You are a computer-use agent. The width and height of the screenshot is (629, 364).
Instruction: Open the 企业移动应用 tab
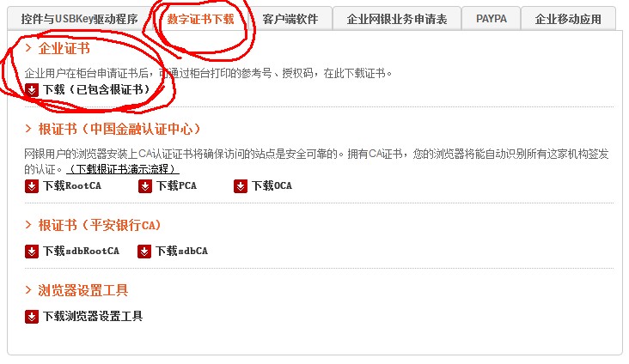tap(568, 19)
